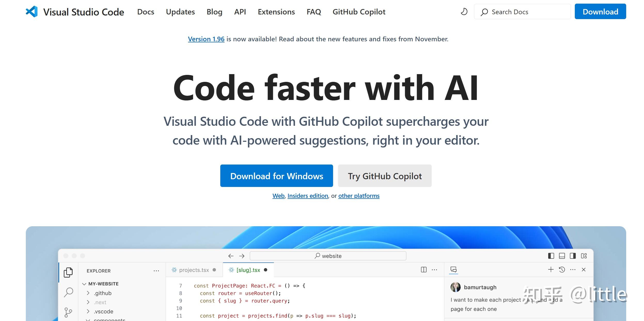Toggle dark theme with moon icon
Screen dimensions: 644x321
click(464, 12)
